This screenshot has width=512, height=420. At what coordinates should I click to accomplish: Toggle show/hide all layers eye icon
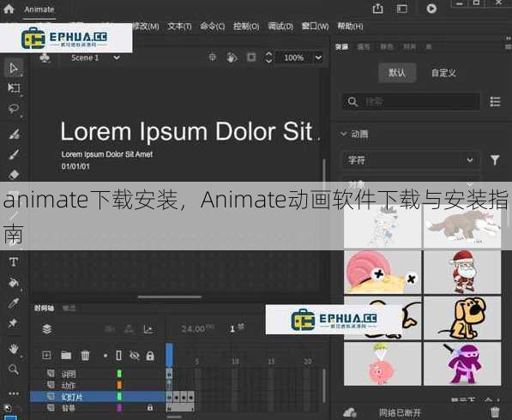tap(135, 355)
